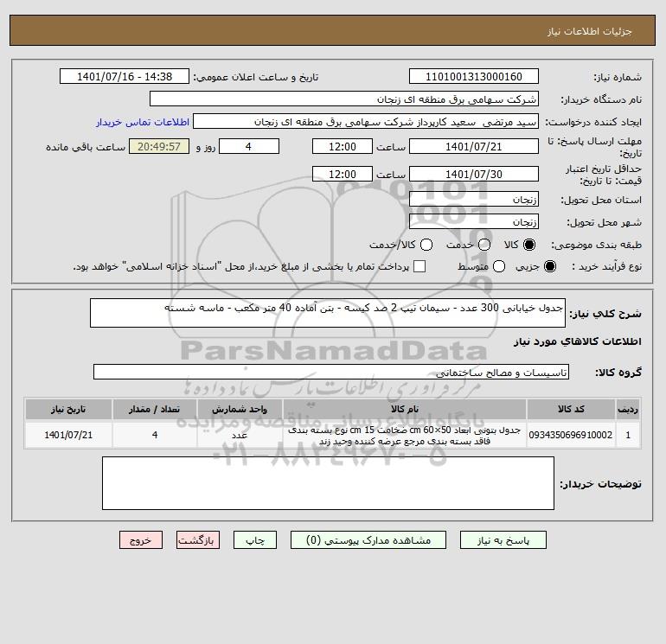
Task: Click the تاریخ نیاز column header
Action: [68, 409]
